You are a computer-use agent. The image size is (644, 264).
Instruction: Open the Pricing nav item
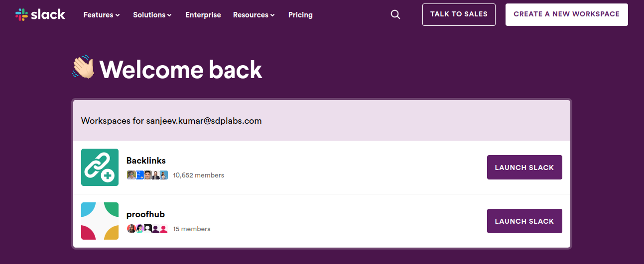(300, 15)
